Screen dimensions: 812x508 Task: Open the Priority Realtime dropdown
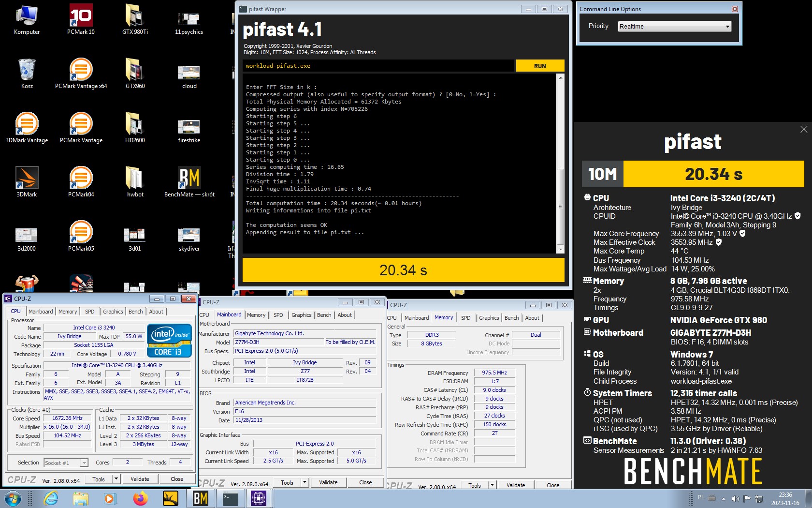675,26
